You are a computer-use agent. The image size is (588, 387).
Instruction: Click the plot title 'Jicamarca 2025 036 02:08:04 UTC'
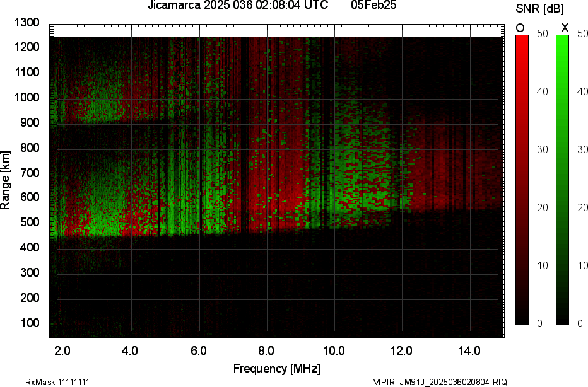click(238, 5)
